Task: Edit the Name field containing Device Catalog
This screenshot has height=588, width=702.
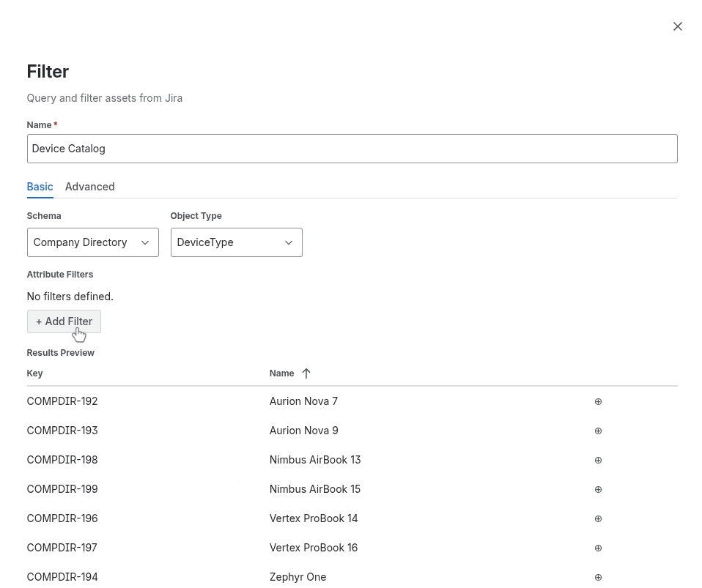Action: pos(352,149)
